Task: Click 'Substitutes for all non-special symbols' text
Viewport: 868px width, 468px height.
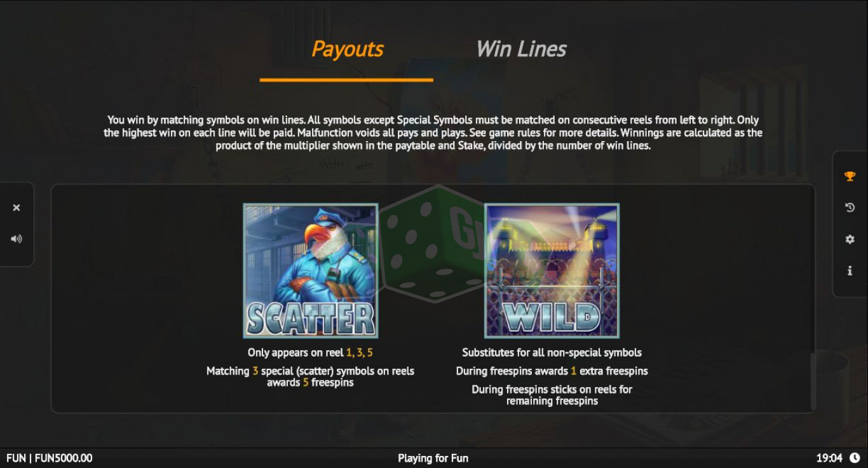Action: point(552,352)
